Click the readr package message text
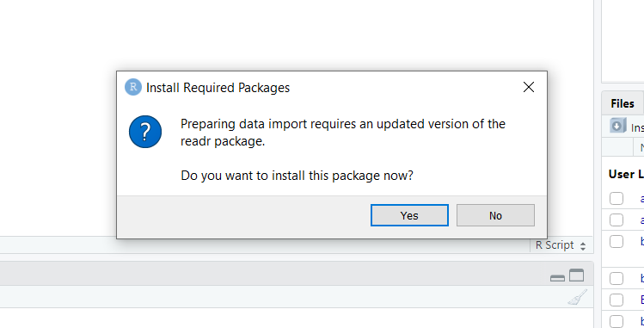The image size is (644, 328). click(343, 133)
